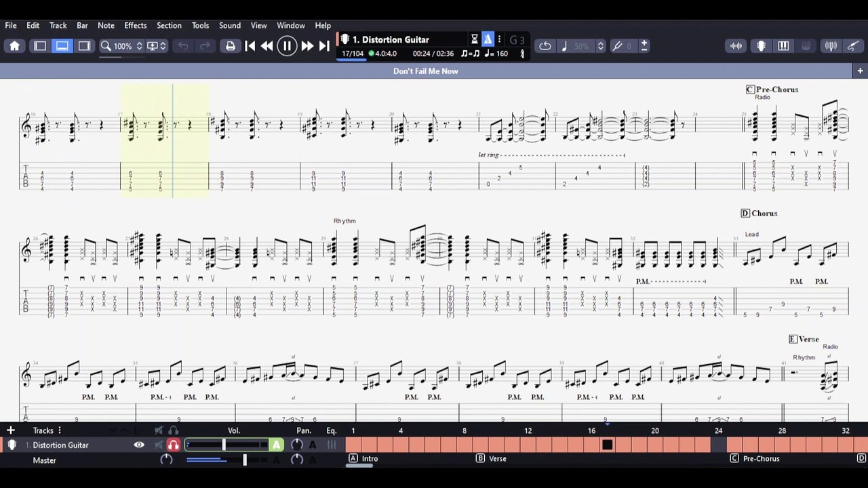
Task: Toggle loop playback
Action: [545, 46]
